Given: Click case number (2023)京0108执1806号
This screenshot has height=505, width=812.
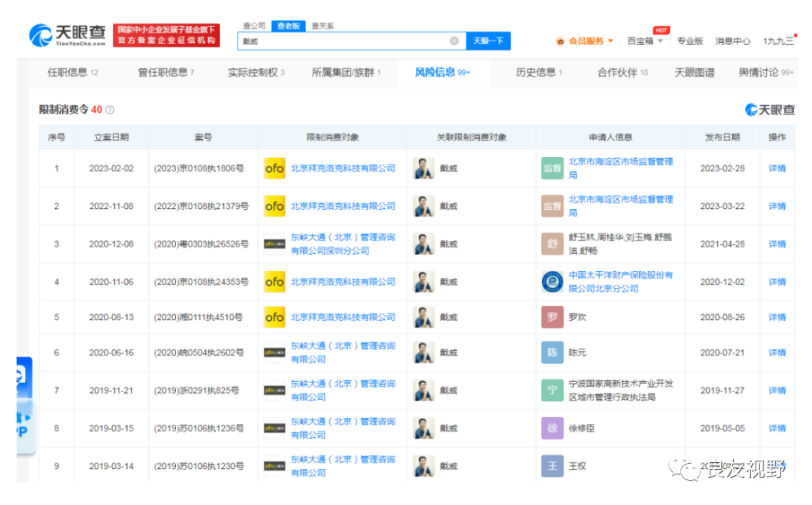Looking at the screenshot, I should pos(198,168).
